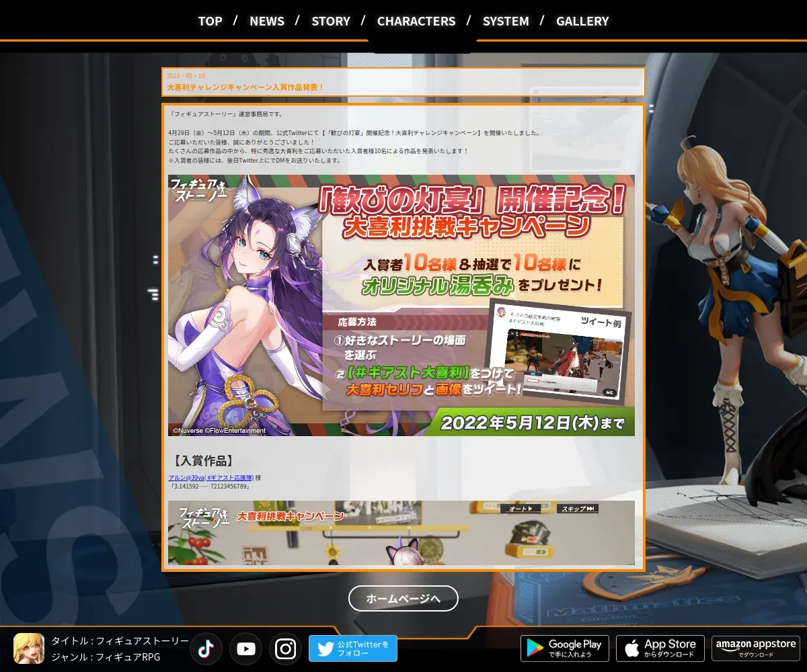Open the アルン@39va winner link
Screen dimensions: 807x672
[x=211, y=478]
